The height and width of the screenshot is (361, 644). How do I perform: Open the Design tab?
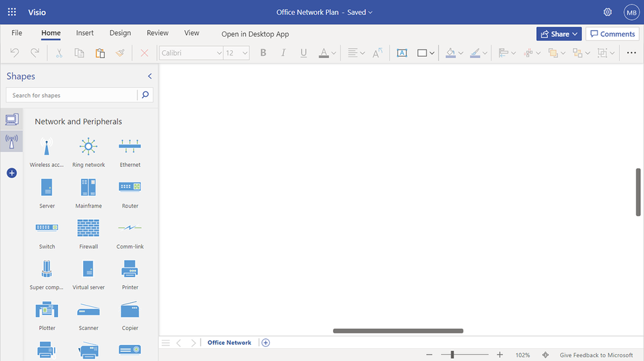click(120, 33)
